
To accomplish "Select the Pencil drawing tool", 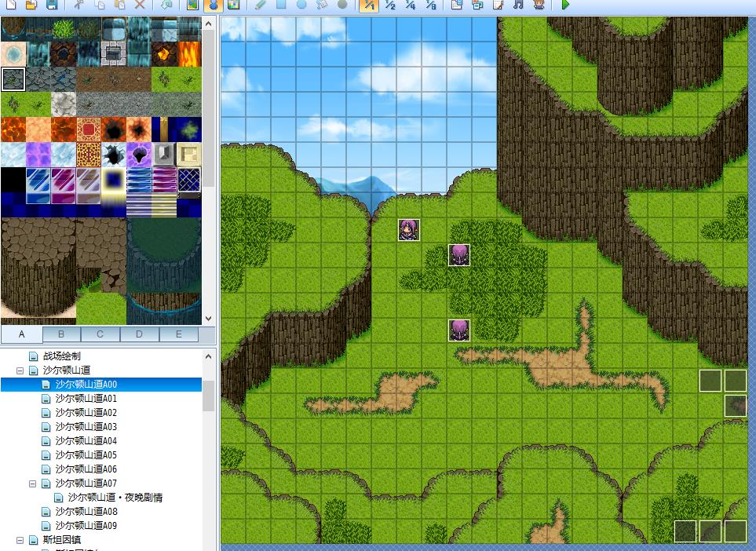I will tap(261, 5).
